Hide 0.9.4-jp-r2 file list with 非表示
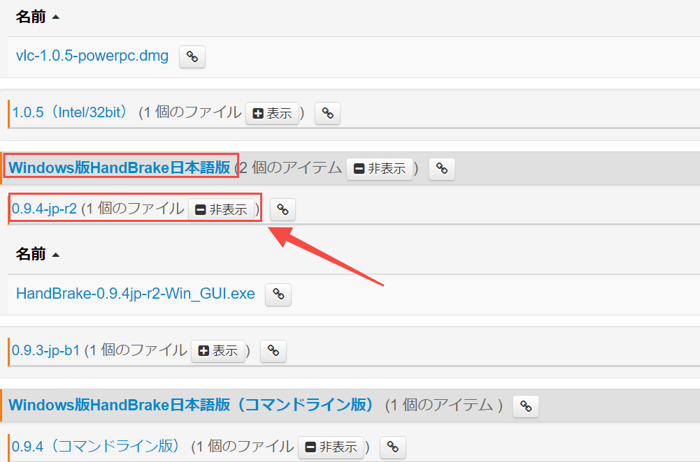Screen dimensions: 700x462 (x=221, y=209)
